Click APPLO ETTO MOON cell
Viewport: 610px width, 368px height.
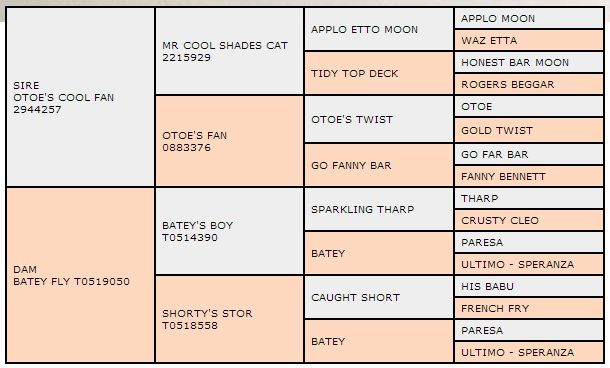coord(379,29)
